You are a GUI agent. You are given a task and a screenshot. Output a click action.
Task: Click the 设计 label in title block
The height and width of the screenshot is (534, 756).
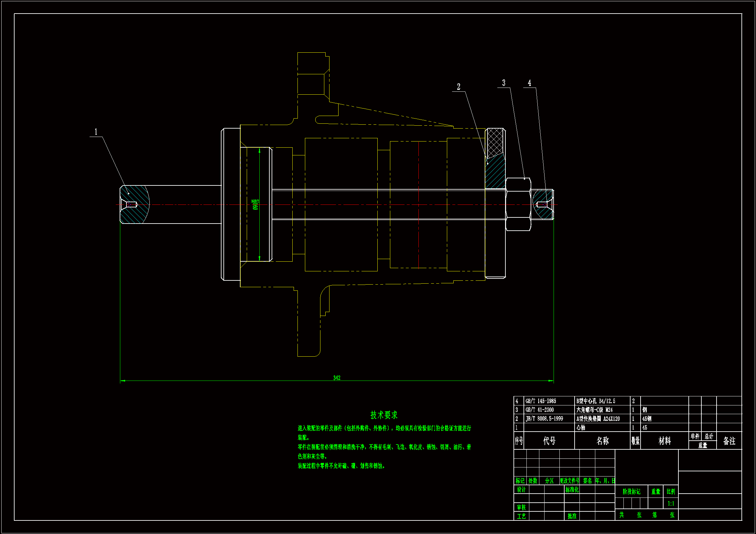pos(521,490)
